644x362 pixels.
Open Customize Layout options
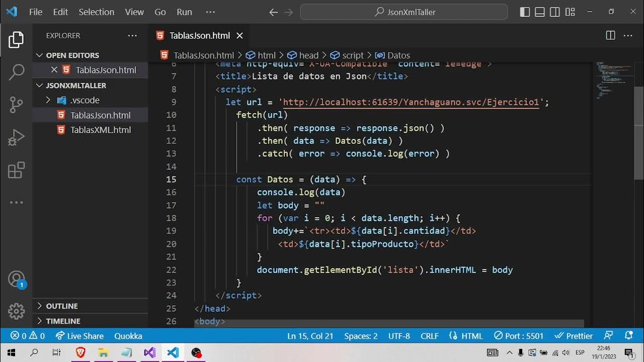pos(570,12)
